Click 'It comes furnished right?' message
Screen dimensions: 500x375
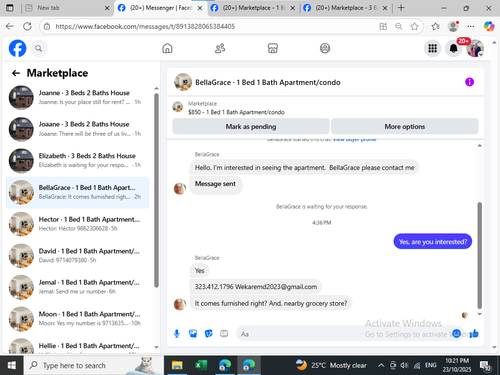tap(271, 303)
